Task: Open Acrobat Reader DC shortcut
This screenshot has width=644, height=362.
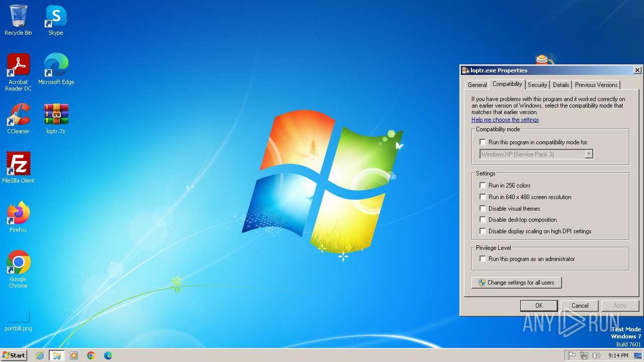Action: (18, 72)
